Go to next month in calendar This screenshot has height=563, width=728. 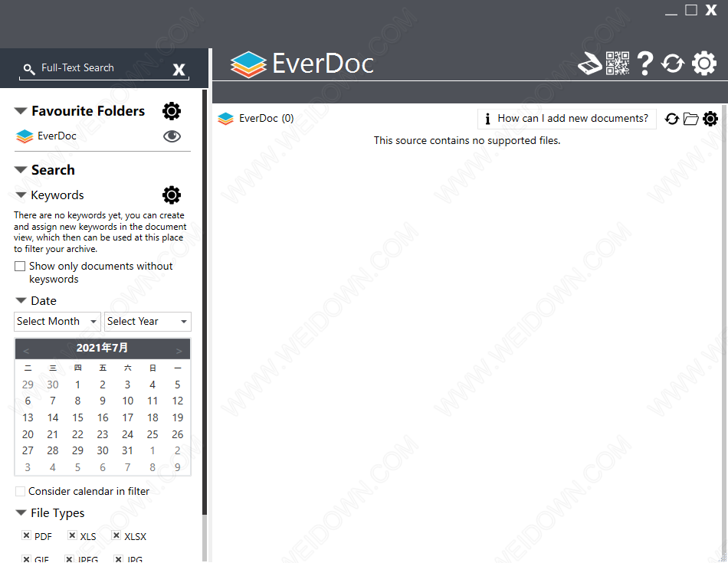(179, 350)
